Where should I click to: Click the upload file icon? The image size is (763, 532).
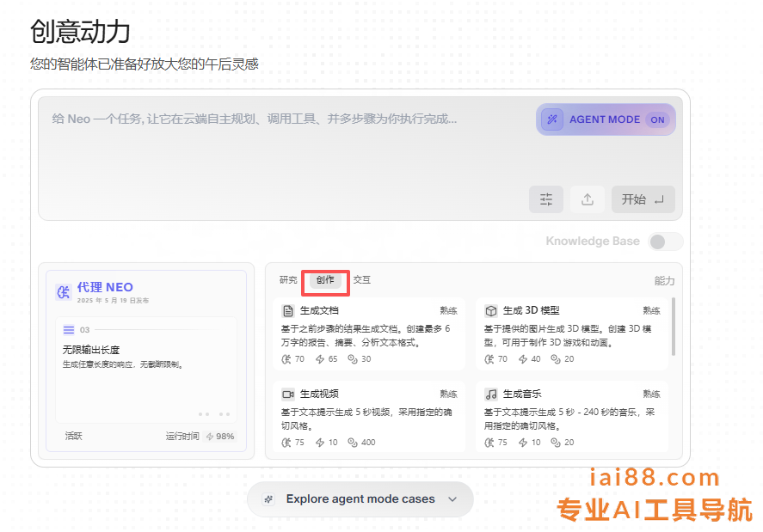coord(588,199)
